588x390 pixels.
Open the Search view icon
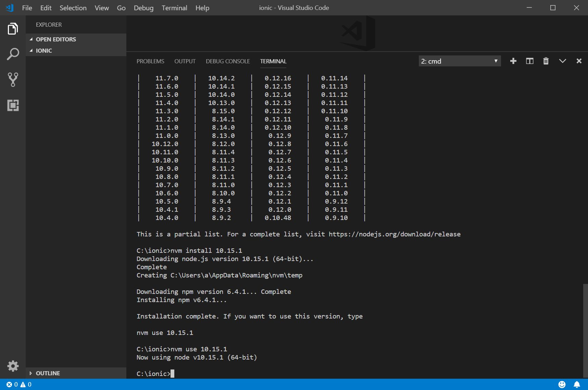click(13, 54)
